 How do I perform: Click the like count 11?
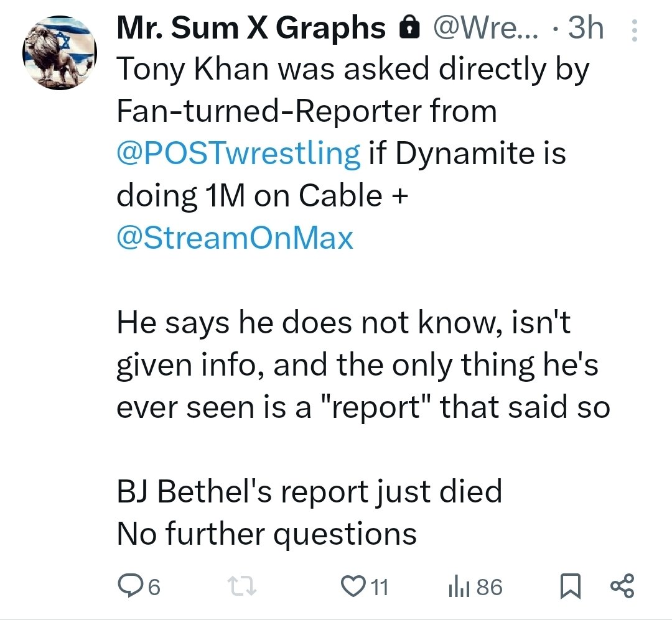pos(378,587)
